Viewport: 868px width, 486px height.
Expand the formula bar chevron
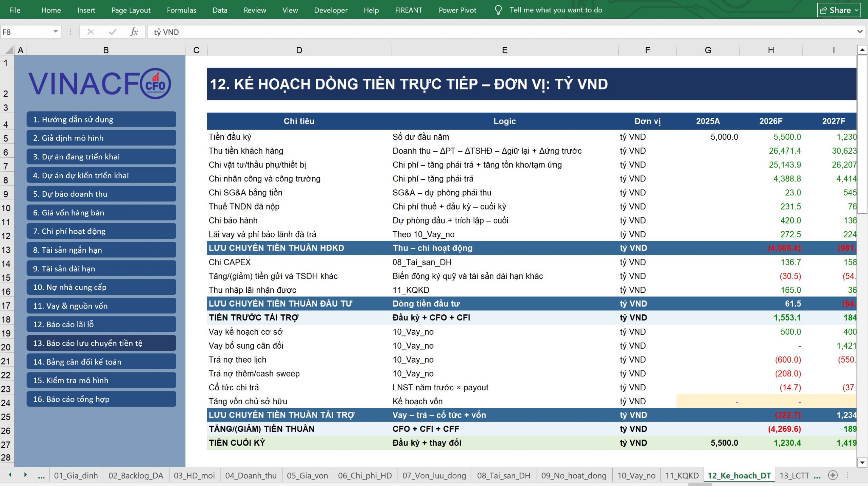tap(860, 32)
